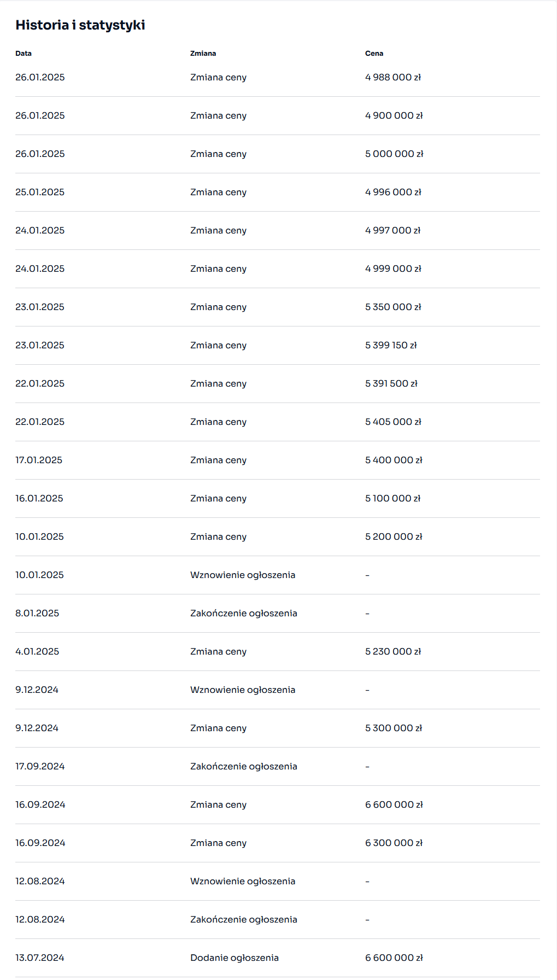
Task: Select the 16.01.2025 date row
Action: click(39, 499)
